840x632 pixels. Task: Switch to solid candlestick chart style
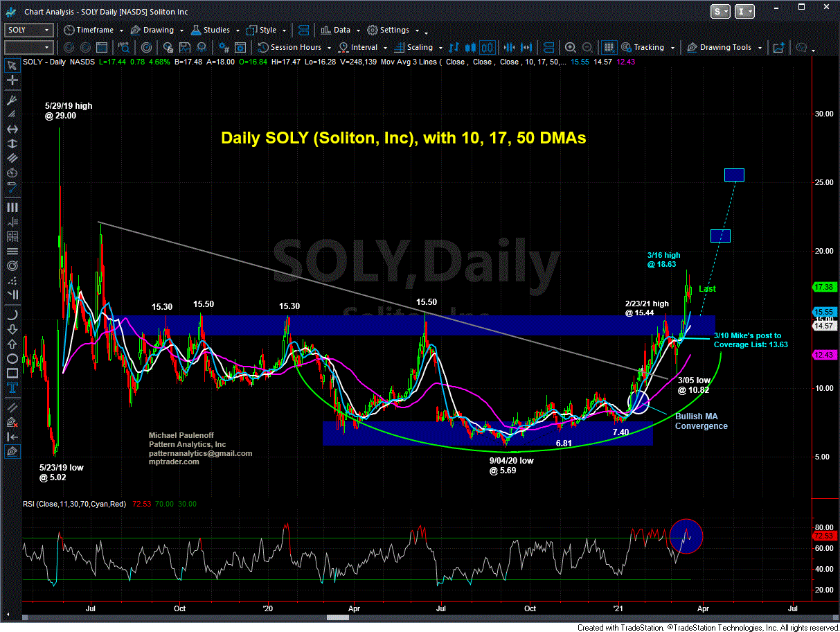[470, 47]
